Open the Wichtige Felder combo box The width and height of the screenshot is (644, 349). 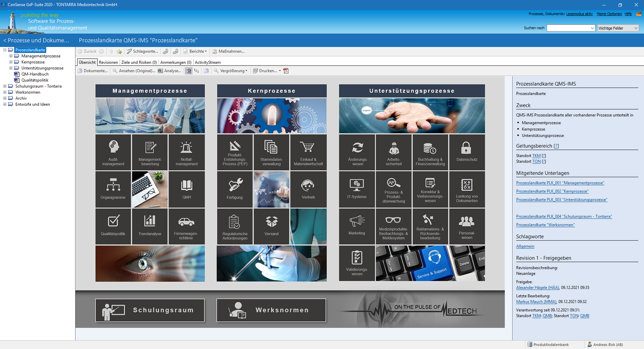pos(618,28)
